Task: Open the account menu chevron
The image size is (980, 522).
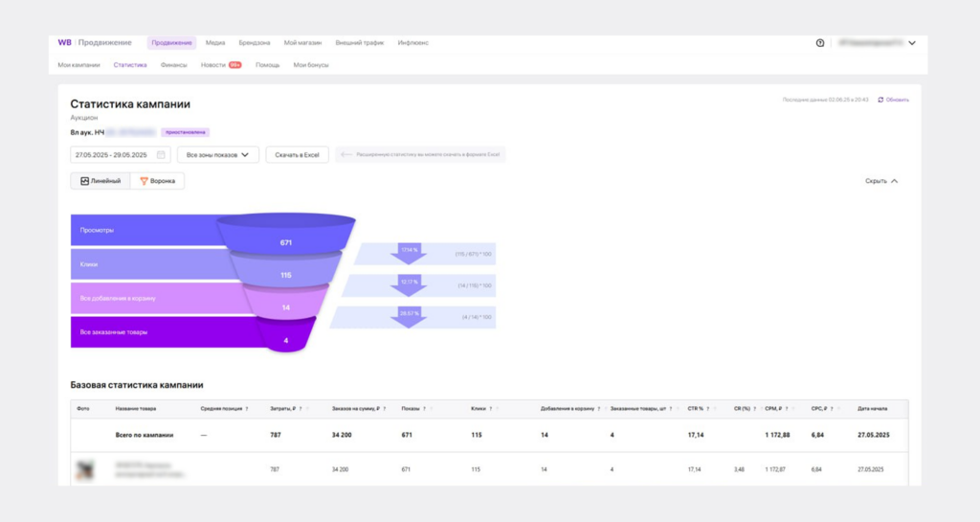Action: (x=912, y=43)
